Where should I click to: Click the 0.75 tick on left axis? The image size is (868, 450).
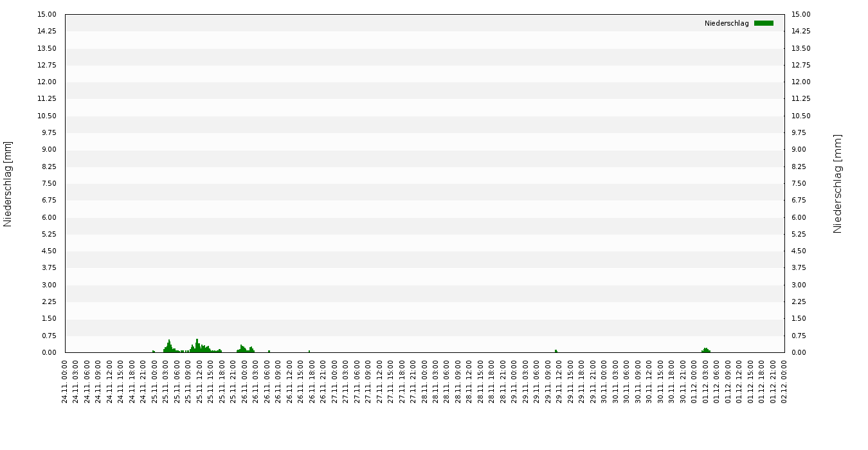coord(50,336)
